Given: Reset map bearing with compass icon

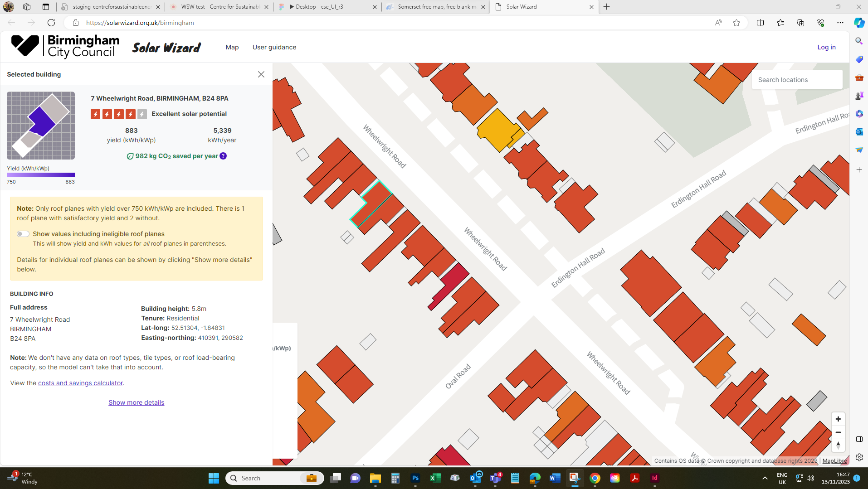Looking at the screenshot, I should pyautogui.click(x=838, y=445).
